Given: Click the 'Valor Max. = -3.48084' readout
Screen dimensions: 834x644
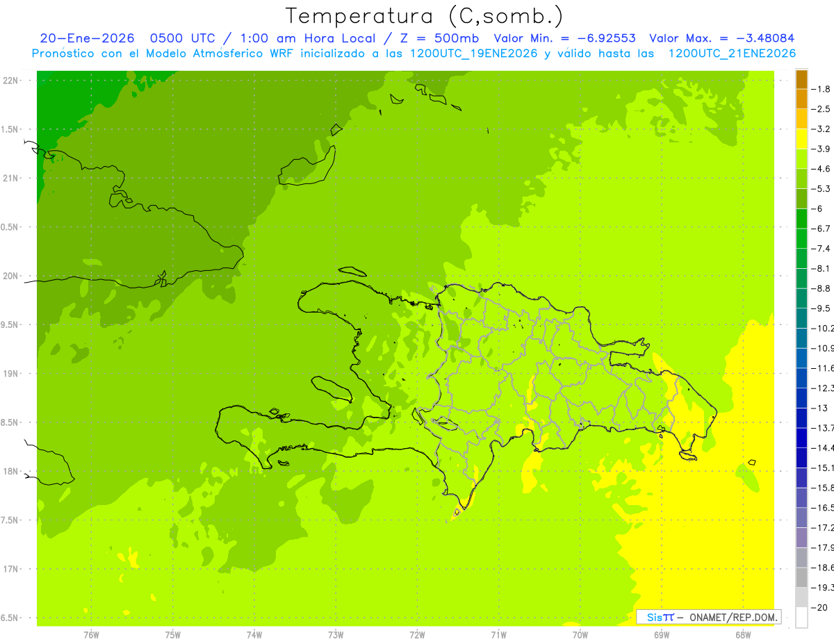Looking at the screenshot, I should click(722, 38).
